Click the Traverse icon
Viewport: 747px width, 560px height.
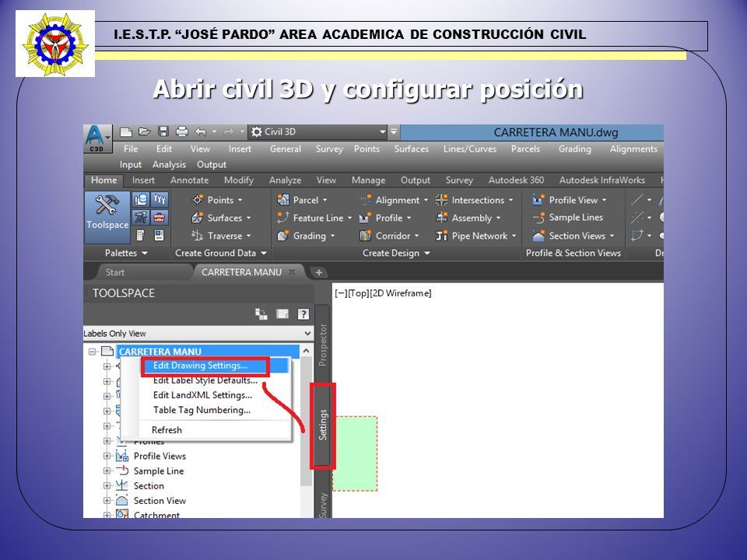[x=197, y=236]
